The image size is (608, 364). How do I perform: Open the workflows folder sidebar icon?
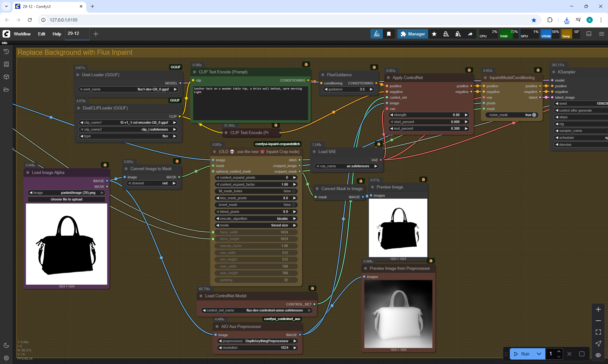point(6,89)
